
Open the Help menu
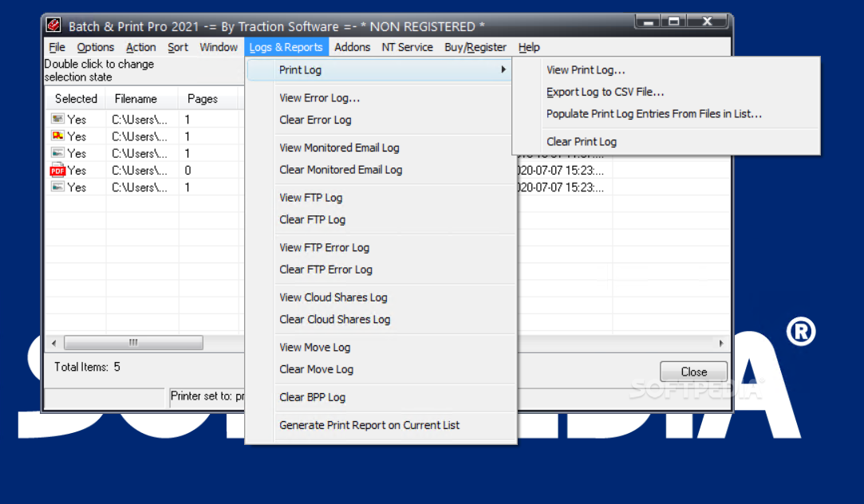click(529, 47)
